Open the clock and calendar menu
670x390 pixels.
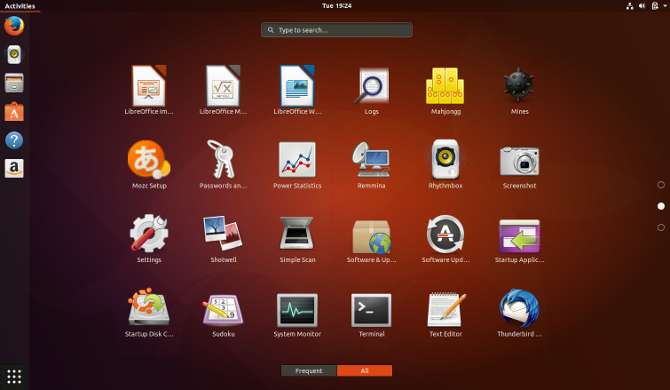(x=337, y=6)
